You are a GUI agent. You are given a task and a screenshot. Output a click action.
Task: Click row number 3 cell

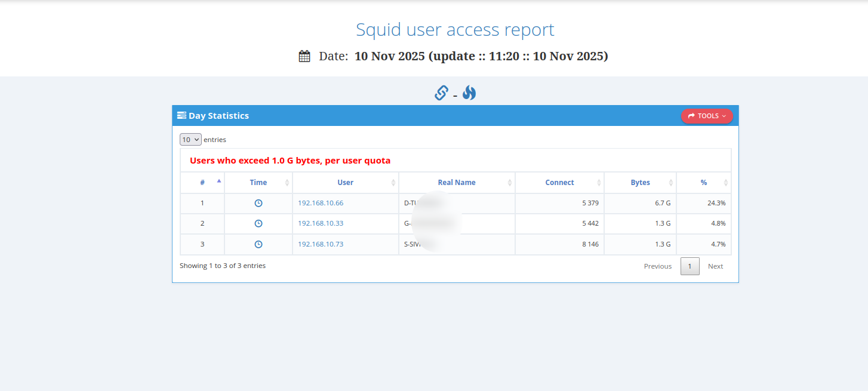coord(202,244)
